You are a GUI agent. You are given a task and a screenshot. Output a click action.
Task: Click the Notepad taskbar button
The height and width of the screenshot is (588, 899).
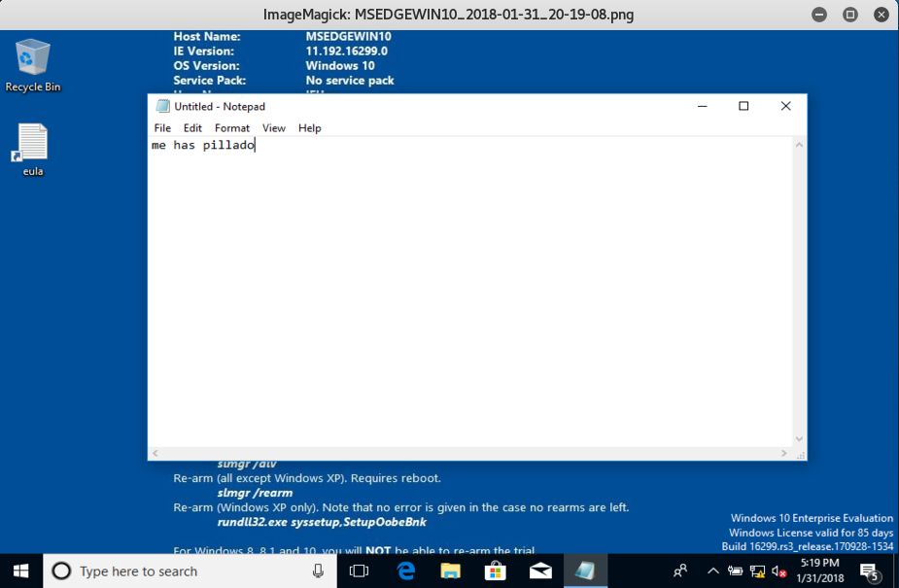coord(585,571)
